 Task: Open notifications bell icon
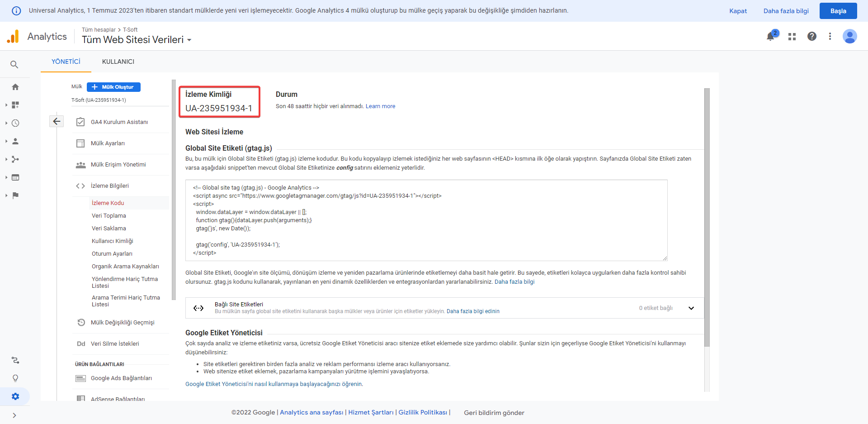pyautogui.click(x=771, y=37)
